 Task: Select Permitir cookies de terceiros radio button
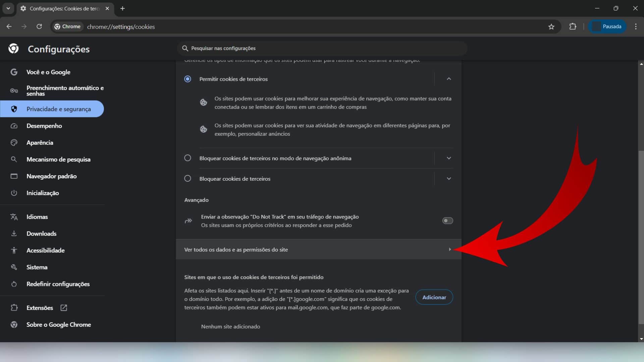pos(187,79)
